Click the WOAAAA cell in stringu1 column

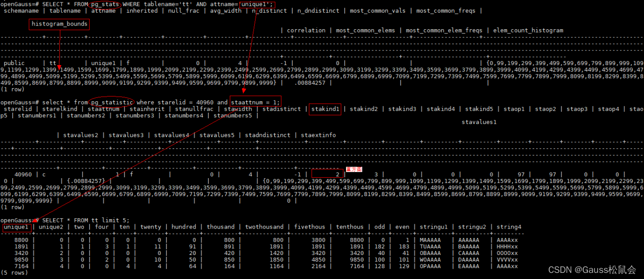(430, 260)
